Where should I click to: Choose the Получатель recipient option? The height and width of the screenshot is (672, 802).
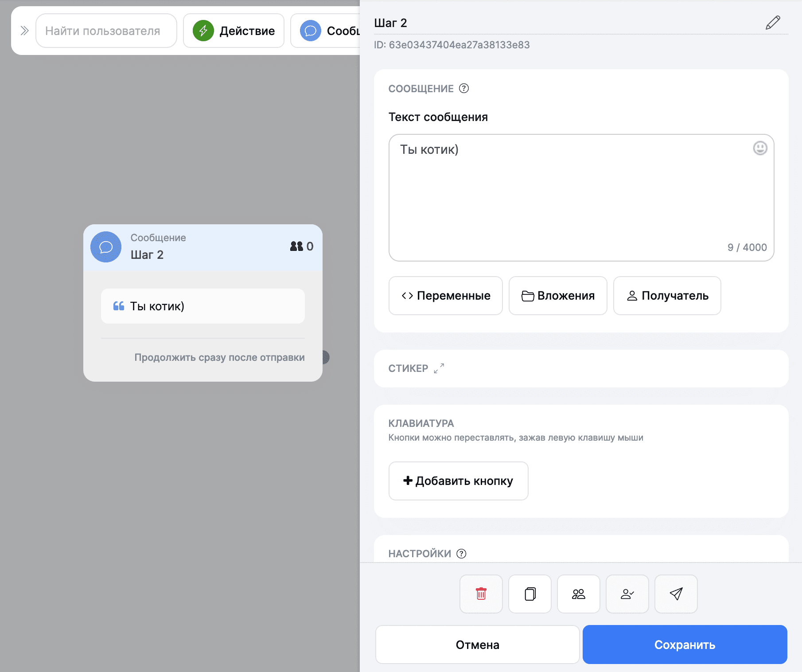[x=667, y=296]
